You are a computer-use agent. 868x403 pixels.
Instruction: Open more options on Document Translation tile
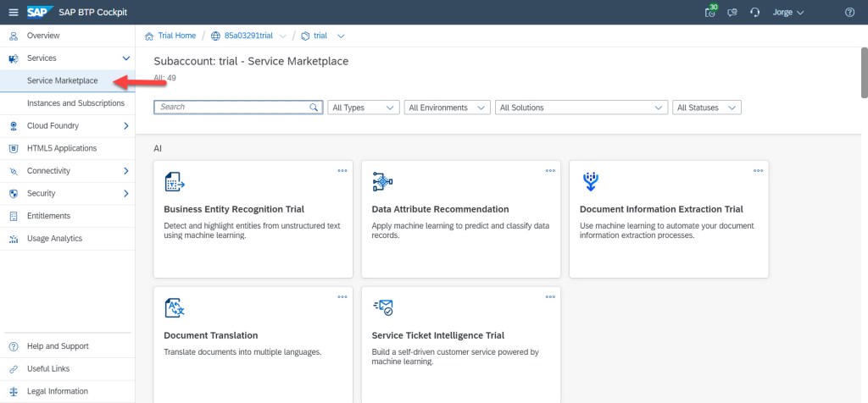tap(342, 297)
